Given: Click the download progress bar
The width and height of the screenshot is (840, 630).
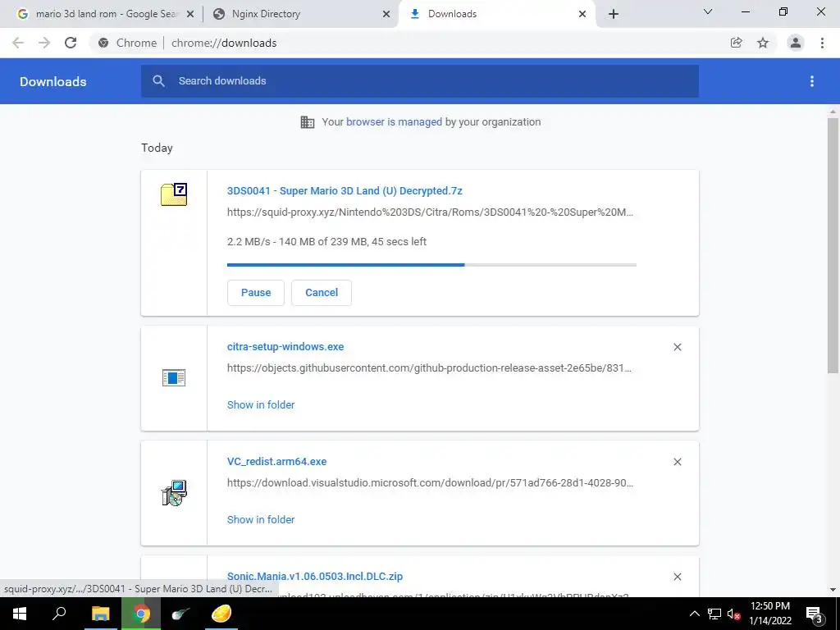Looking at the screenshot, I should point(431,265).
